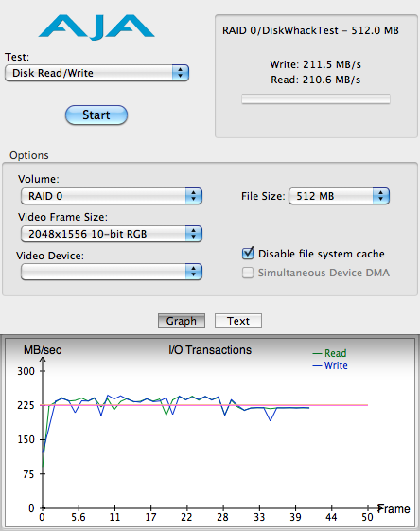The height and width of the screenshot is (531, 420).
Task: Click the 50 frame axis label
Action: tap(367, 517)
